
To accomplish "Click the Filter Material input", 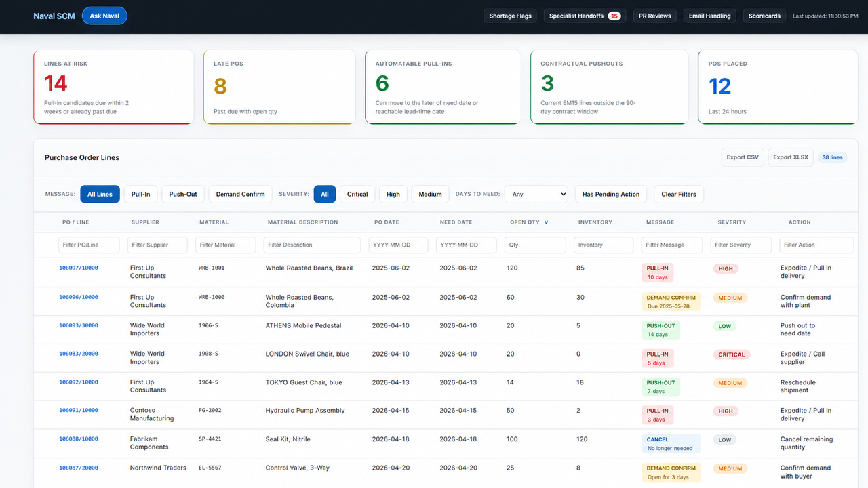I will pos(226,245).
